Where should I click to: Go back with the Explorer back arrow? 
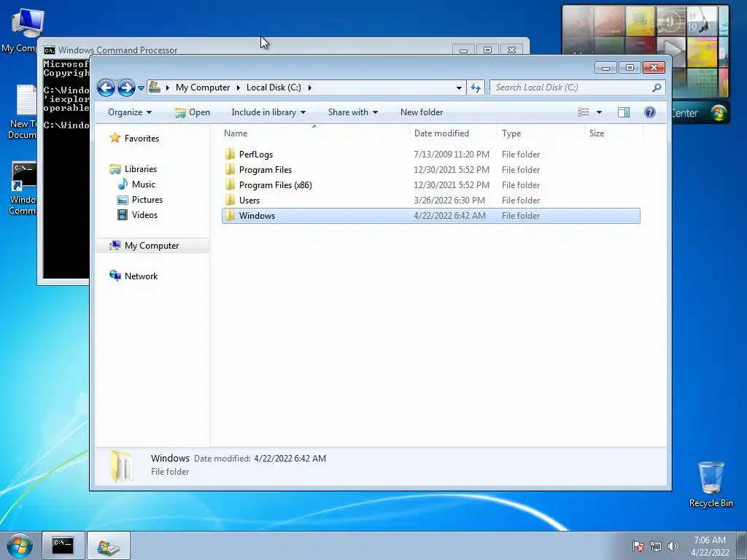106,87
